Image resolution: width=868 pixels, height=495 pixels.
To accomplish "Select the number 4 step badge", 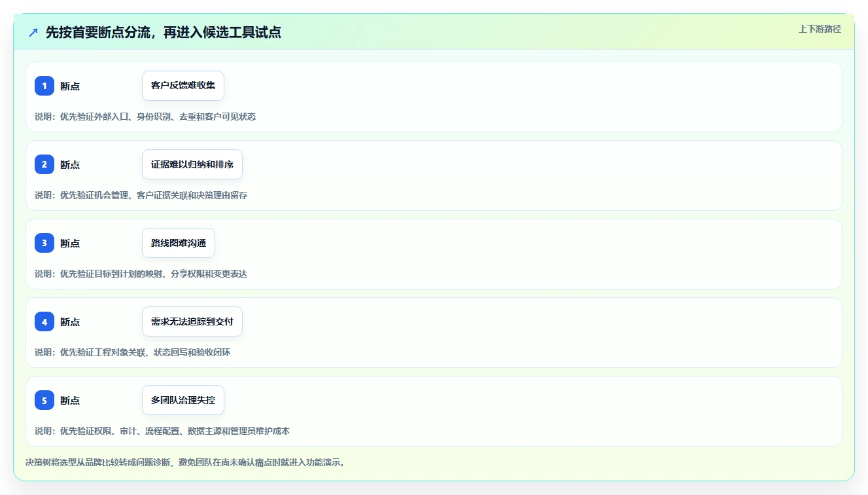I will click(44, 321).
